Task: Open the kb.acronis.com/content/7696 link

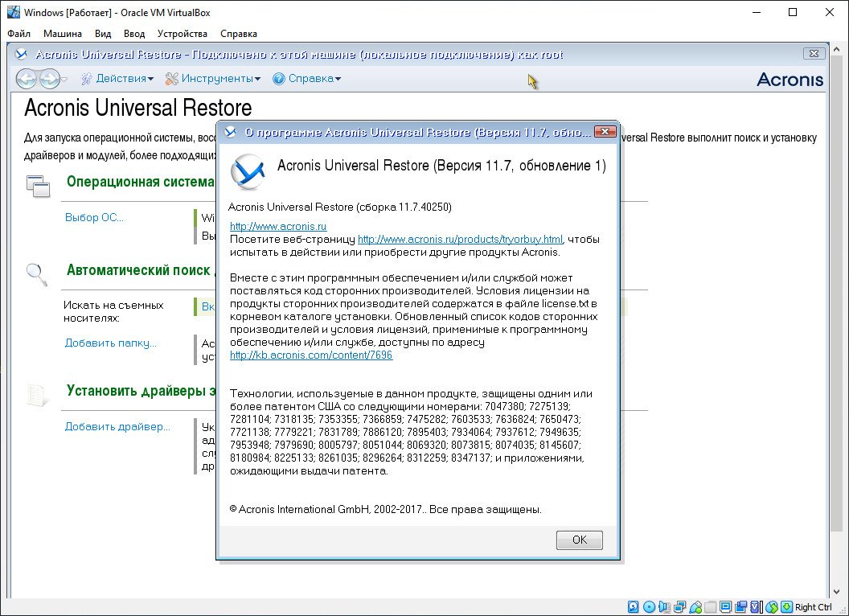Action: [311, 355]
